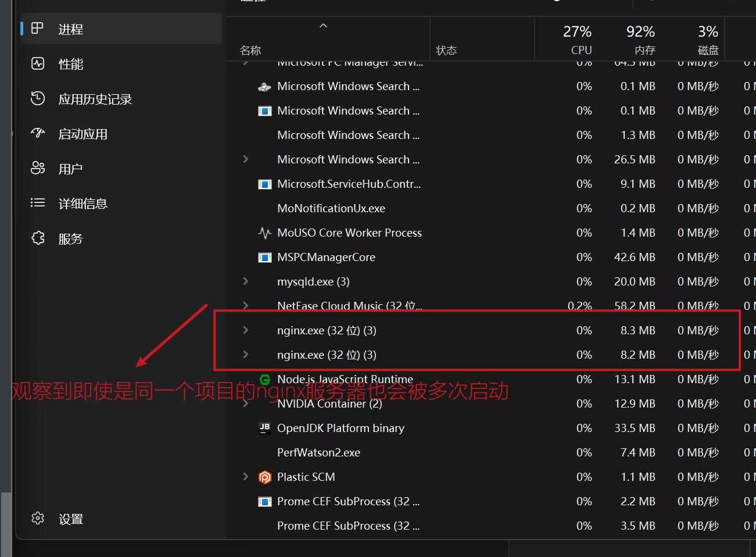Viewport: 756px width, 557px height.
Task: Select the 启动应用 tab label
Action: 83,134
